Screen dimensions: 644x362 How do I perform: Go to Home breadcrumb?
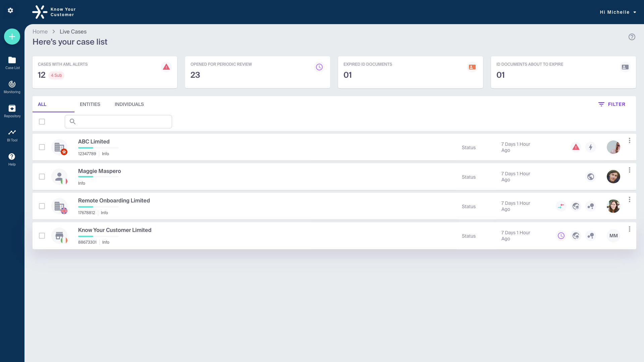click(x=40, y=32)
